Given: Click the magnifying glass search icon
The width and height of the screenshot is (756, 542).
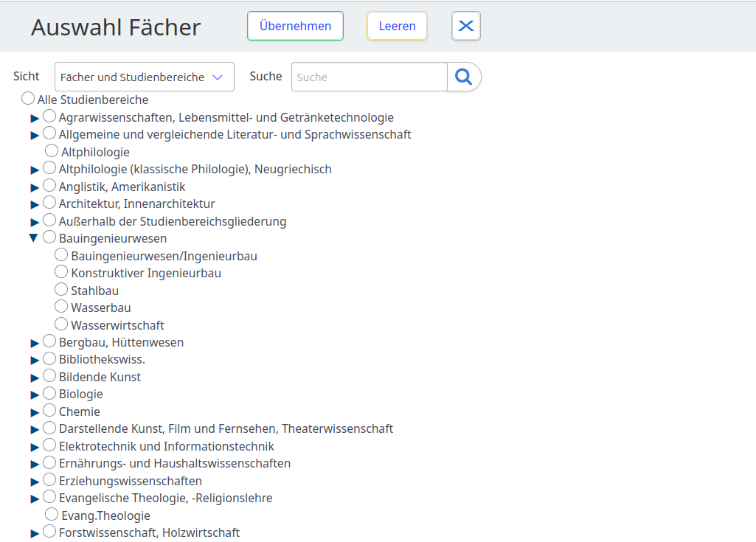Looking at the screenshot, I should click(x=463, y=77).
